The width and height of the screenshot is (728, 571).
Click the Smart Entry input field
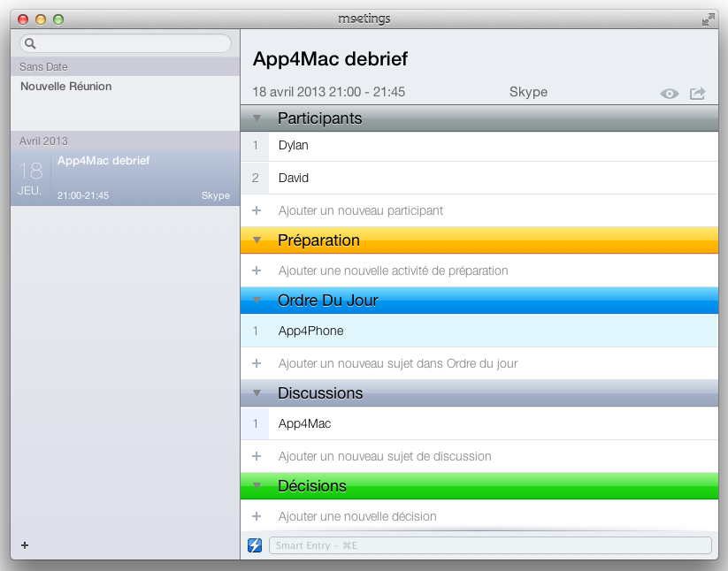pos(489,545)
